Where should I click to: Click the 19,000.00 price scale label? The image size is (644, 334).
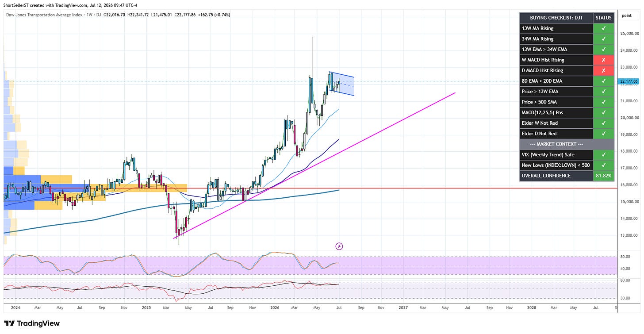pos(629,134)
